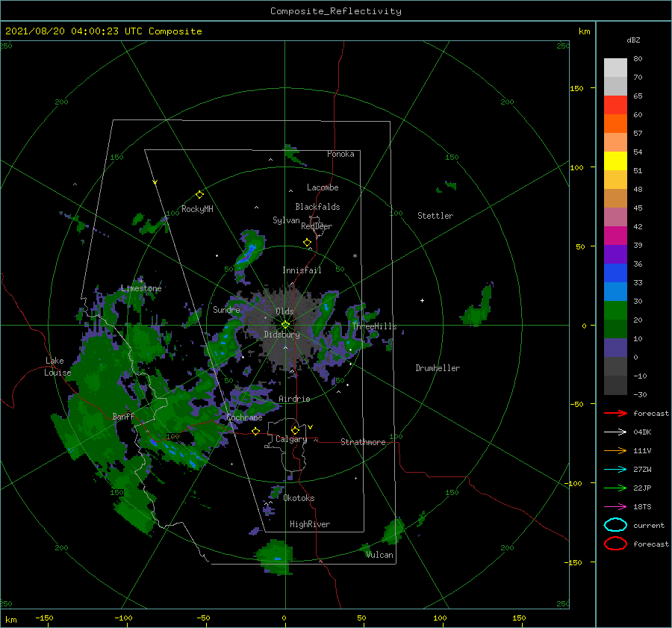The image size is (672, 628).
Task: Click the Composite_Reflectivity title
Action: tap(336, 11)
